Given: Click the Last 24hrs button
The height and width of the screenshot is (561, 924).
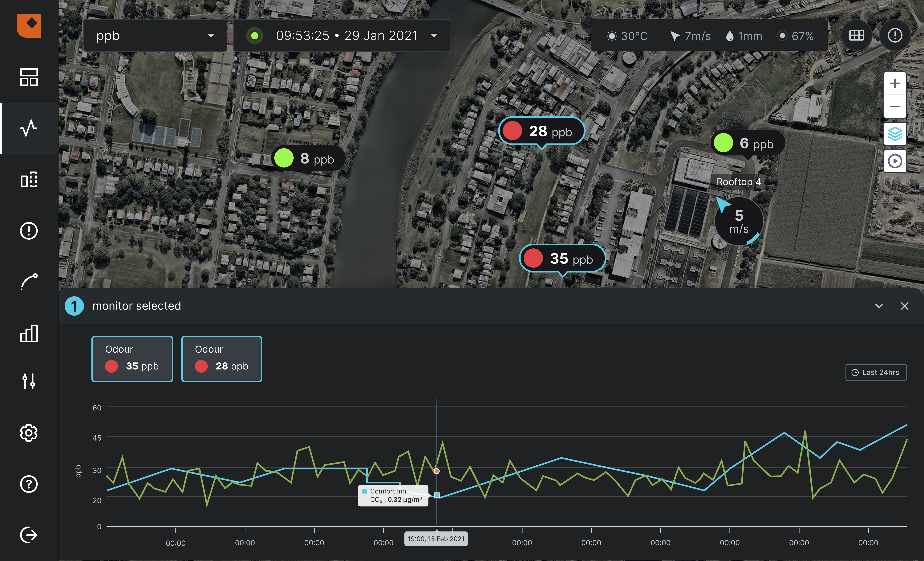Looking at the screenshot, I should point(876,372).
